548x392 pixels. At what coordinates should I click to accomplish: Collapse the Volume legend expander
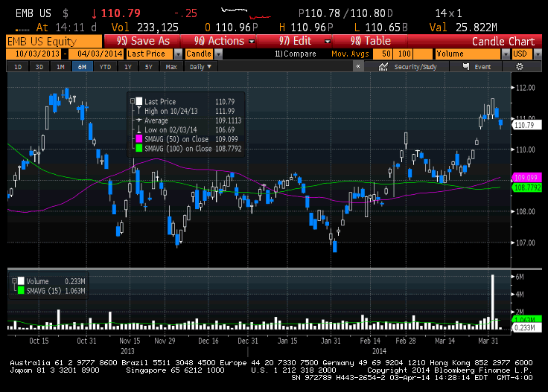(x=14, y=281)
